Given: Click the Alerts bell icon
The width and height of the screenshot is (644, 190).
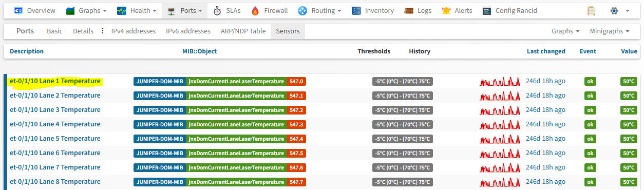Looking at the screenshot, I should (446, 10).
